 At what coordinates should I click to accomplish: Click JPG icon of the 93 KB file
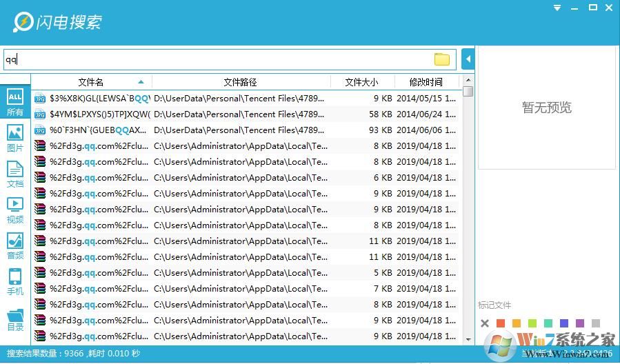[40, 130]
